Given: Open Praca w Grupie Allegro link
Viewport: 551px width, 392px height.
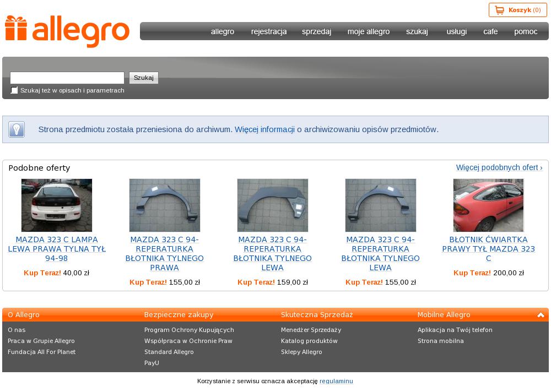Looking at the screenshot, I should [x=41, y=341].
